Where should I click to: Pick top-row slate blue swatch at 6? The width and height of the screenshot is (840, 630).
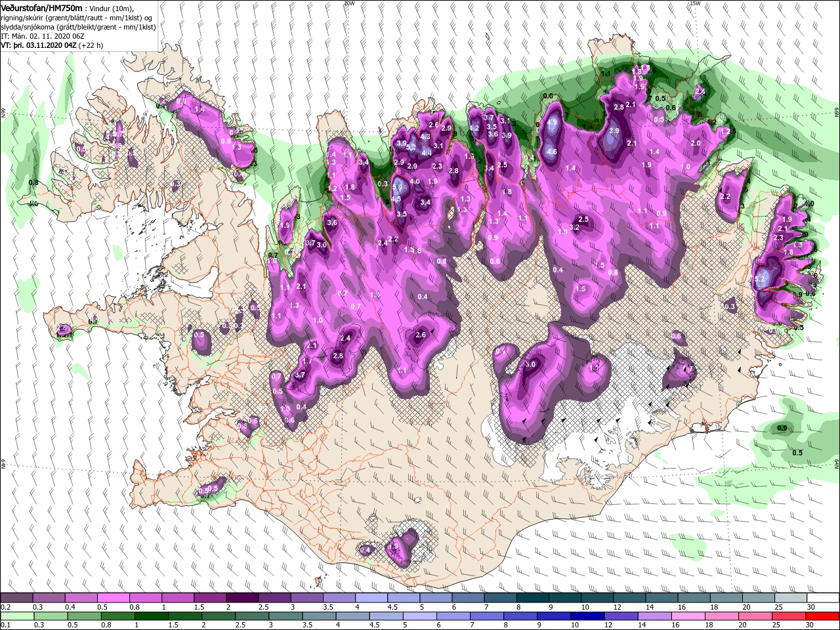click(467, 598)
